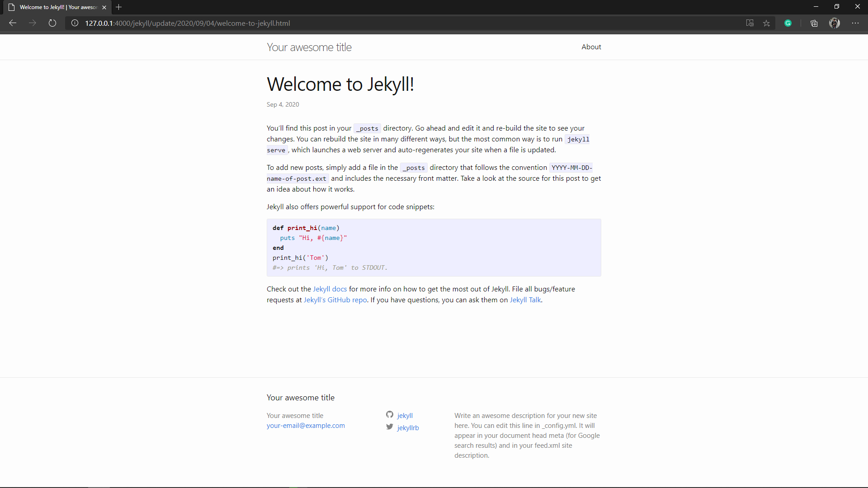This screenshot has width=868, height=488.
Task: Close the browser window
Action: tap(858, 7)
